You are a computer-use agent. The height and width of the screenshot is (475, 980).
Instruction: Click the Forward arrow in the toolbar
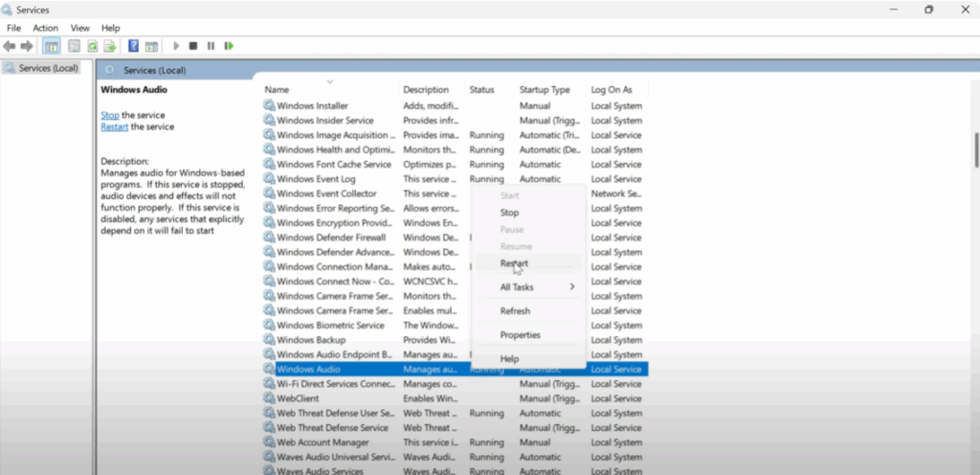click(26, 46)
